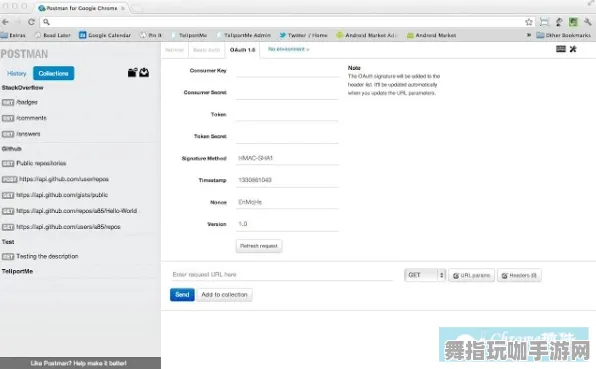Expand the TellportMe collection
Image resolution: width=596 pixels, height=369 pixels.
tap(17, 271)
